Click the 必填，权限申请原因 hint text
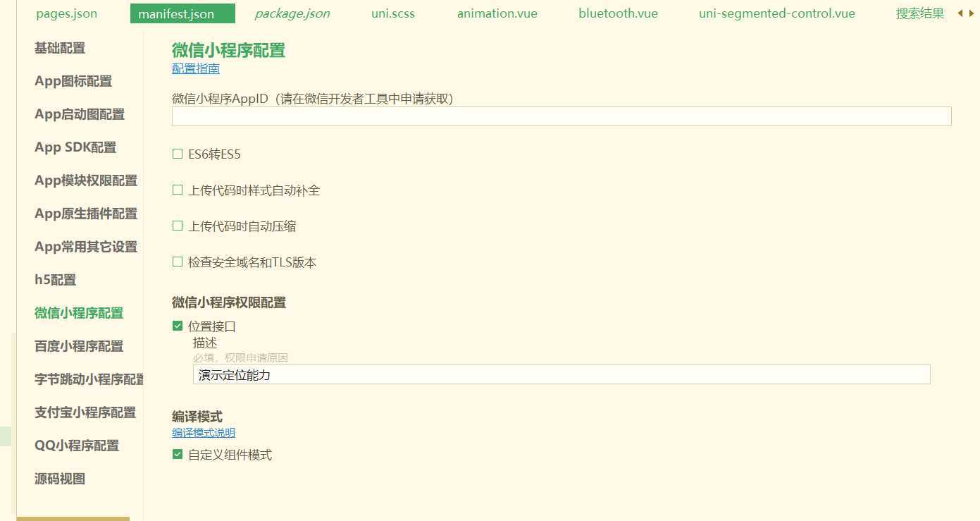The image size is (980, 521). (x=240, y=358)
